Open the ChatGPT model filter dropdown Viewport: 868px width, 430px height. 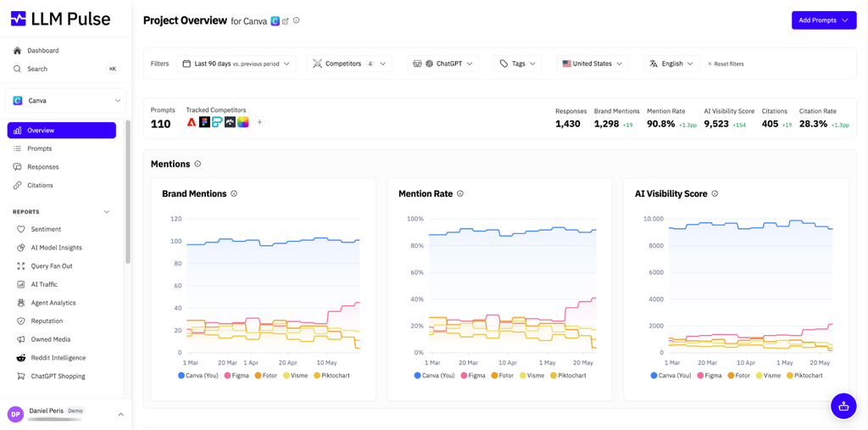(x=442, y=64)
